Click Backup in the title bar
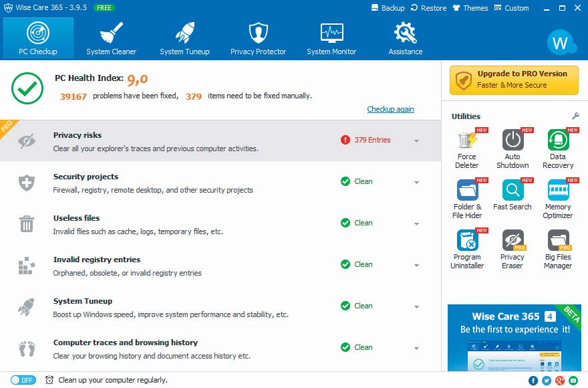588x388 pixels. (x=388, y=8)
